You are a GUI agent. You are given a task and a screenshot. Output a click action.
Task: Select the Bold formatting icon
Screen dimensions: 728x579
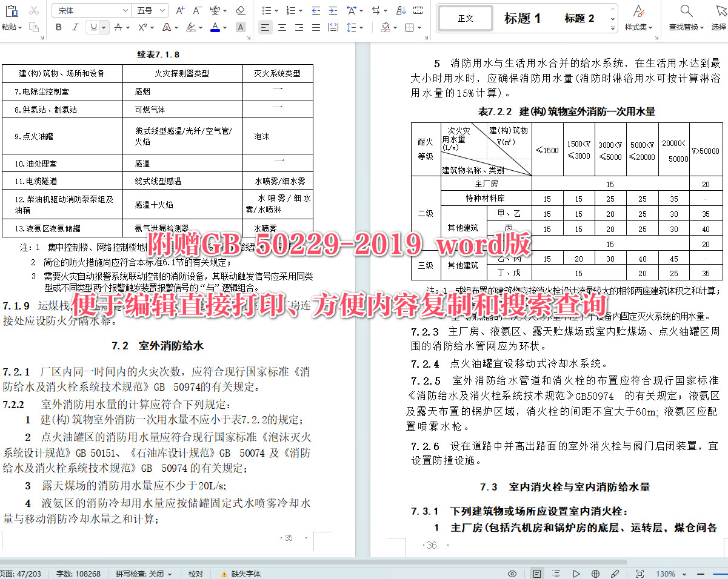[58, 27]
